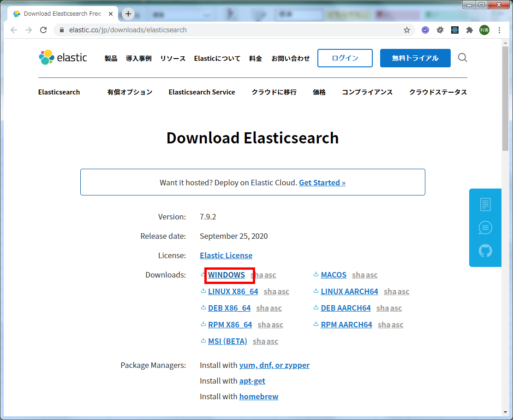Screen dimensions: 513x420
Task: Open new browser tab with plus button
Action: pyautogui.click(x=128, y=14)
